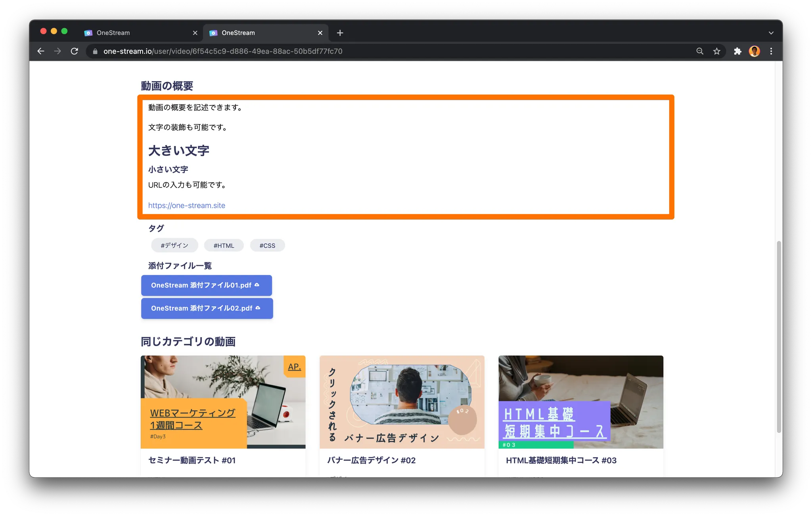
Task: Expand the tab search dropdown chevron
Action: coord(771,33)
